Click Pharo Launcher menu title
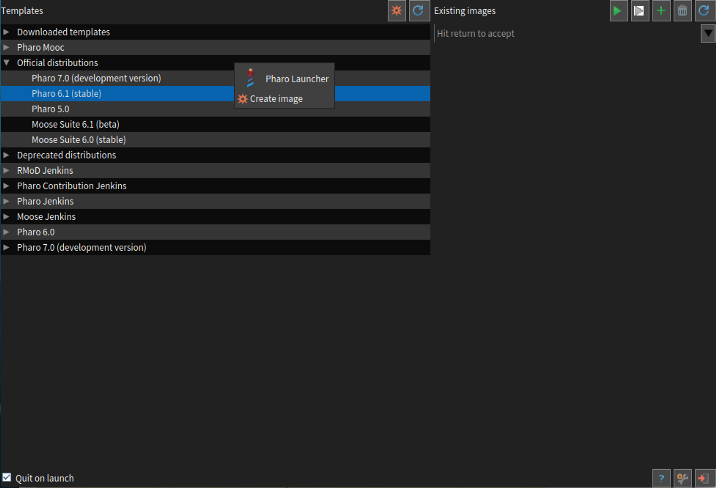 (x=297, y=79)
